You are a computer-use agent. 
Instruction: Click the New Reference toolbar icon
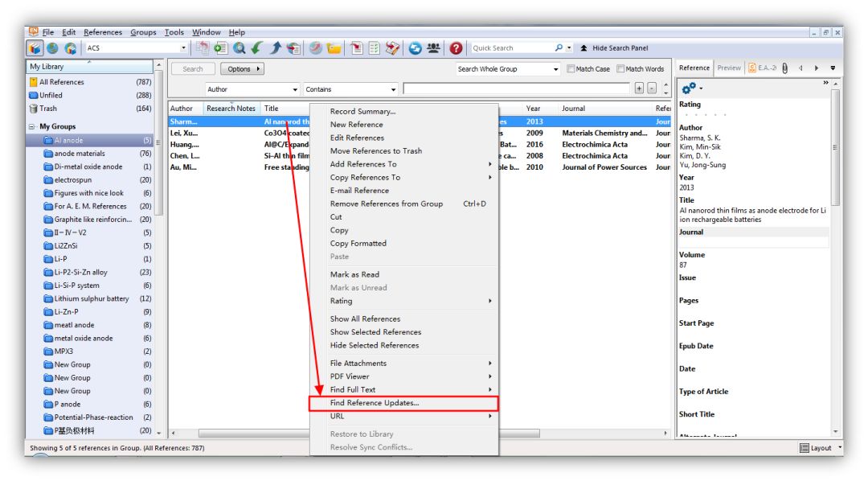click(221, 48)
